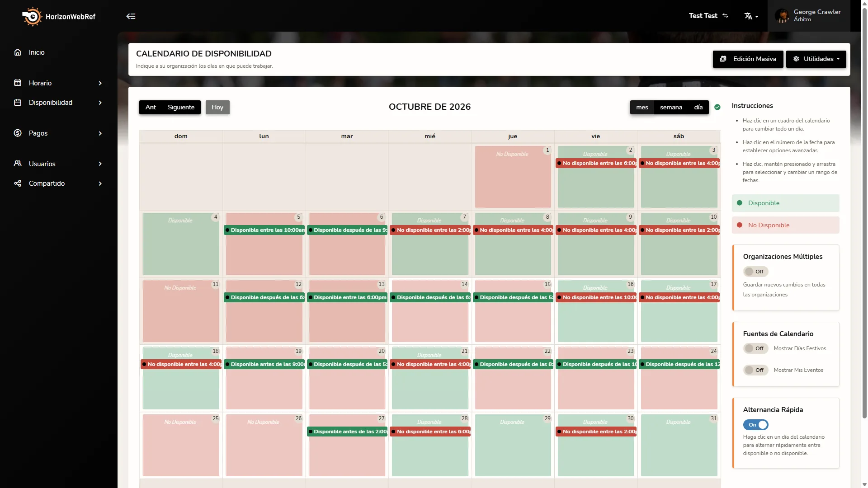Click event 'Disponible entre las 10:00am' on 5th
Viewport: 868px width, 488px height.
click(264, 230)
